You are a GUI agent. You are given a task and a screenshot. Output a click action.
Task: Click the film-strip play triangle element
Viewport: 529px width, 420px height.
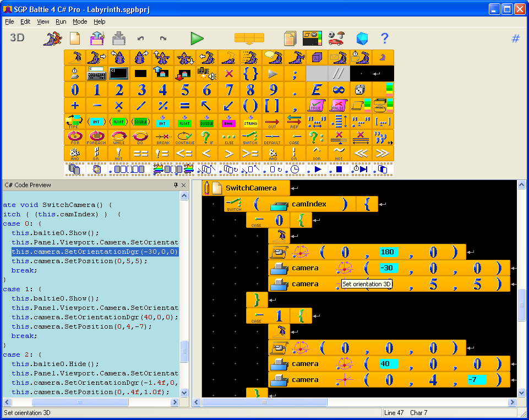(317, 170)
